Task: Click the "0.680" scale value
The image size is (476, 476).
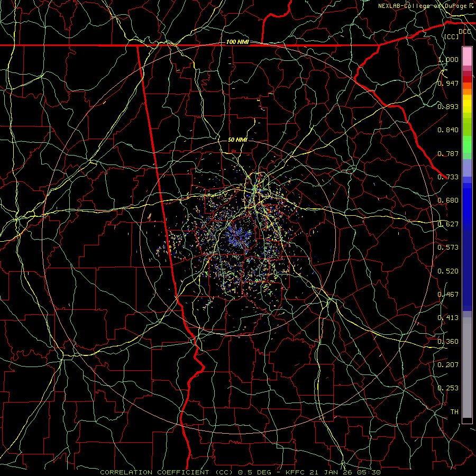Action: click(x=448, y=200)
